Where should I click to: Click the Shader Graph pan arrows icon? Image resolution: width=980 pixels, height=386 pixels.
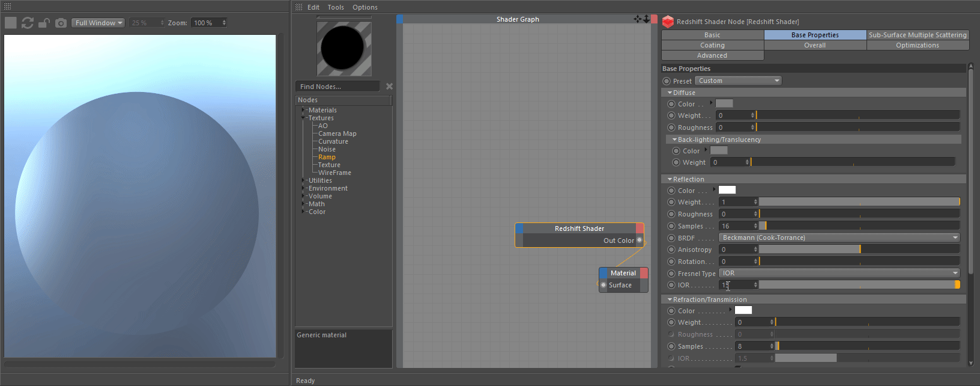(x=637, y=19)
